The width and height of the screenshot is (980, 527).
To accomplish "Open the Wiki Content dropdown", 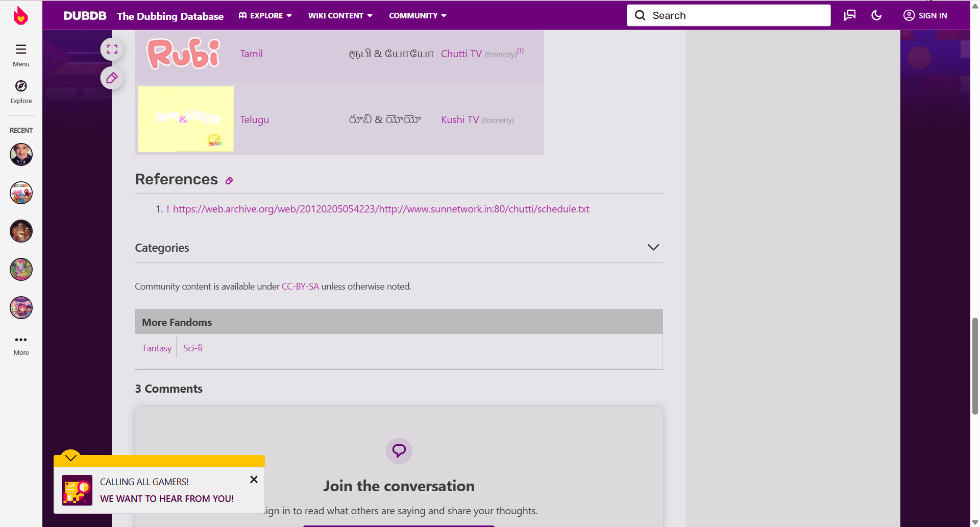I will tap(340, 16).
